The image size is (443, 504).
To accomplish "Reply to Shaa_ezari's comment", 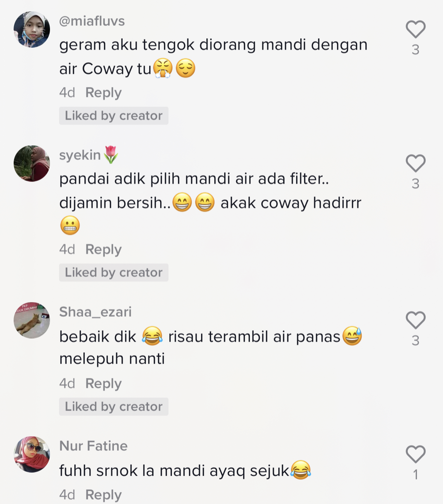I will (103, 384).
